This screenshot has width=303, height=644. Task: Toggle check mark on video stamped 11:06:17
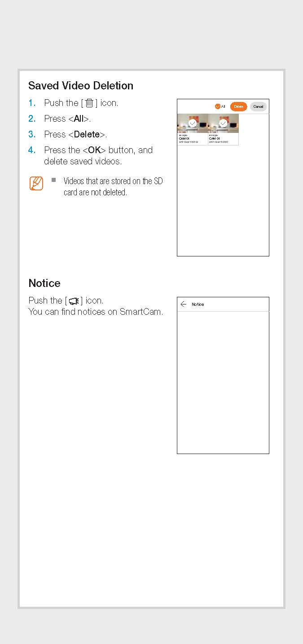(223, 123)
